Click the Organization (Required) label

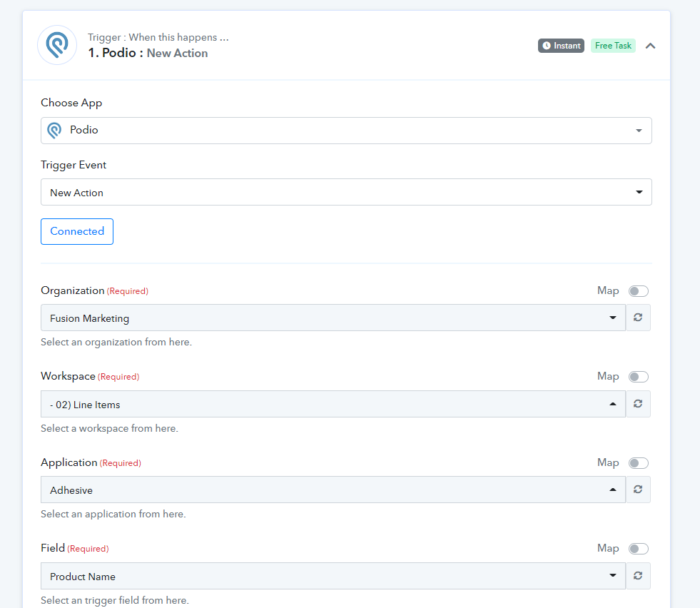click(95, 290)
